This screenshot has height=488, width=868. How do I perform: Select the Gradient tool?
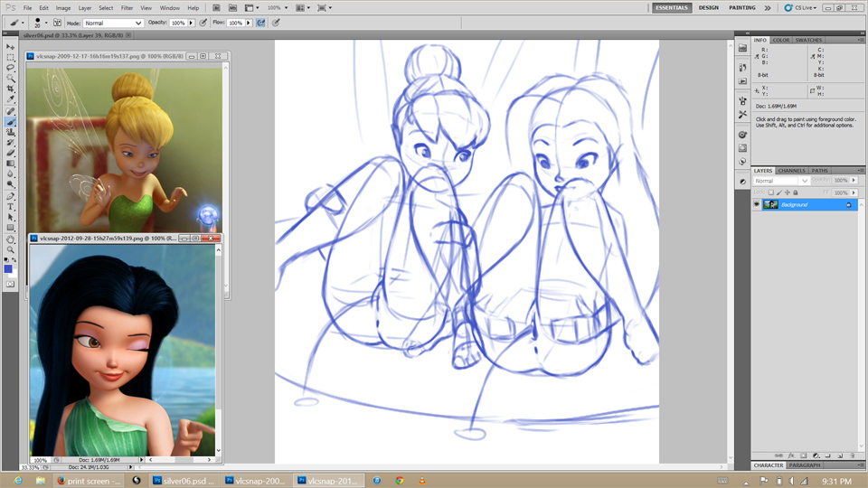click(11, 164)
